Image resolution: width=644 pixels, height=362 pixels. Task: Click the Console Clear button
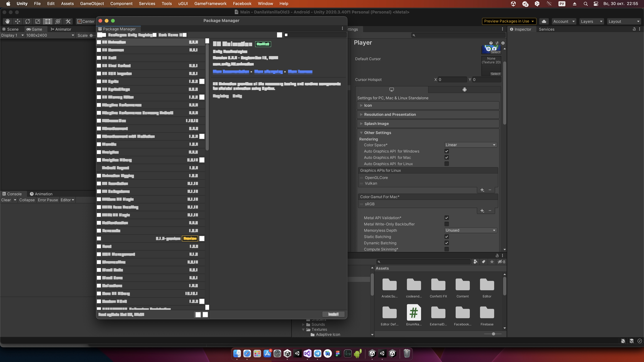6,200
